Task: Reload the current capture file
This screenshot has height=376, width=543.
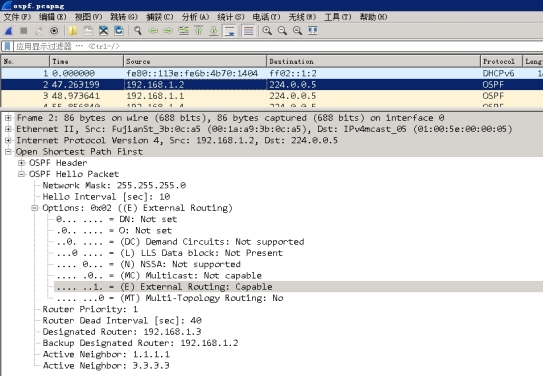Action: [119, 31]
